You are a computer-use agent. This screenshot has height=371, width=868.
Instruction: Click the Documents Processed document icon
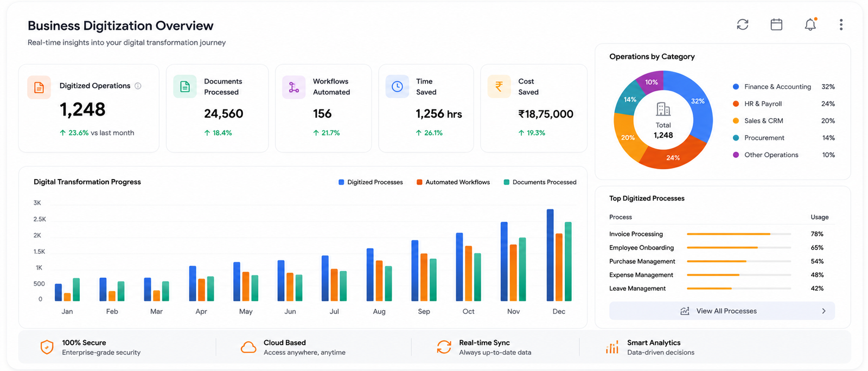pos(185,87)
